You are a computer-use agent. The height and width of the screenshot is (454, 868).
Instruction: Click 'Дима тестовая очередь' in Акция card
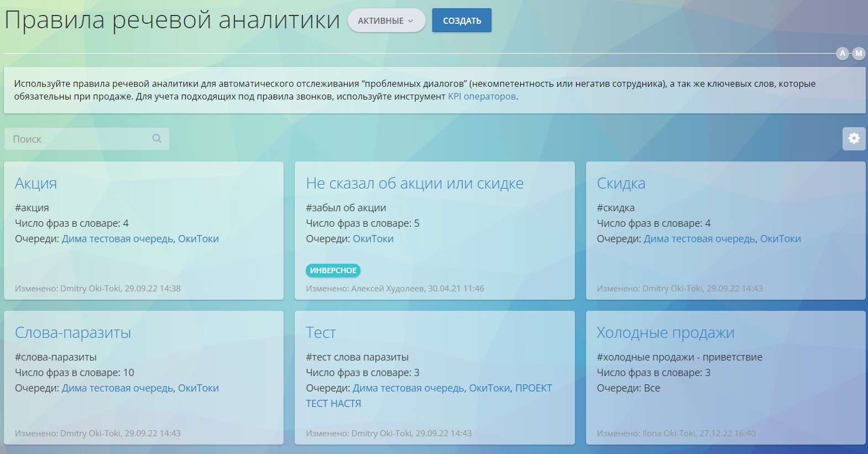pos(117,239)
